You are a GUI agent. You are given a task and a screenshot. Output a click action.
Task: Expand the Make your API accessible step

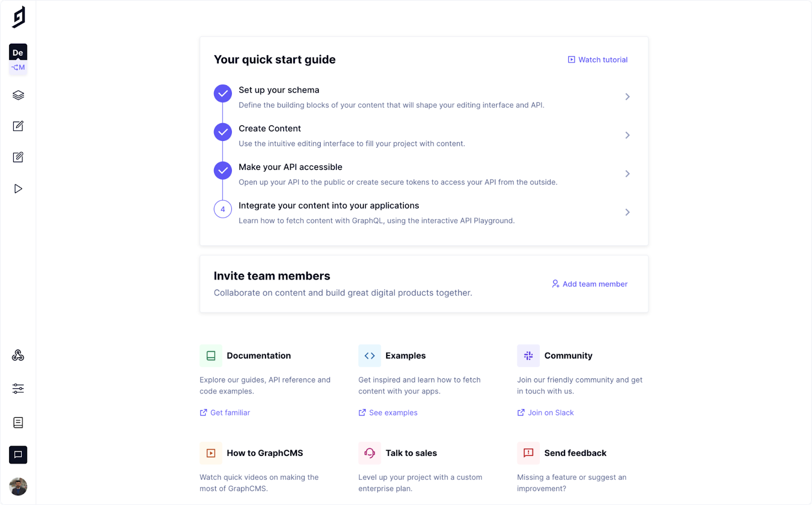627,174
